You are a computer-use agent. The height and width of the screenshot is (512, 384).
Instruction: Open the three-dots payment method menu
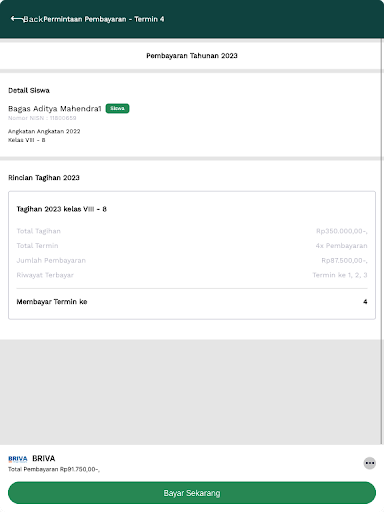(369, 463)
